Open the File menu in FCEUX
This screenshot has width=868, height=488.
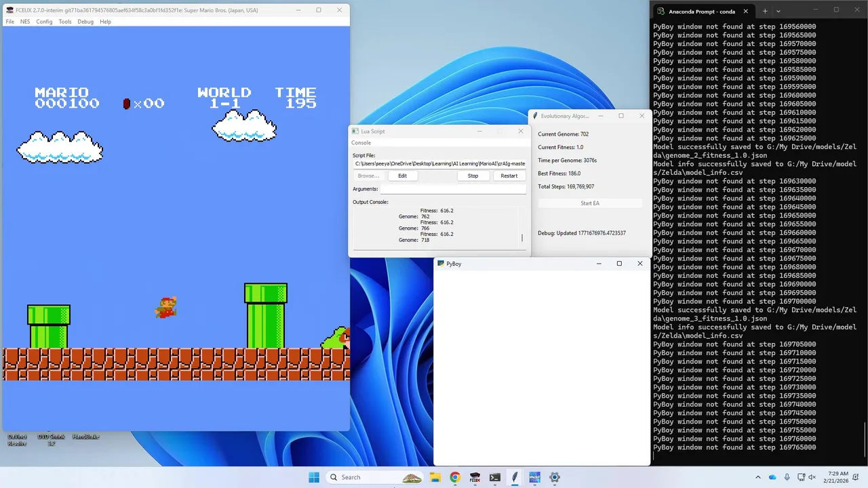(x=10, y=22)
